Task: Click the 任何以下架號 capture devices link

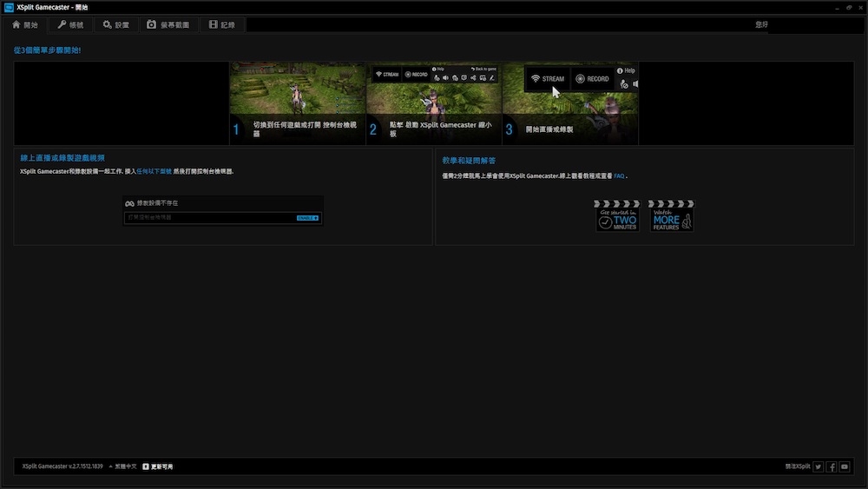Action: coord(153,172)
